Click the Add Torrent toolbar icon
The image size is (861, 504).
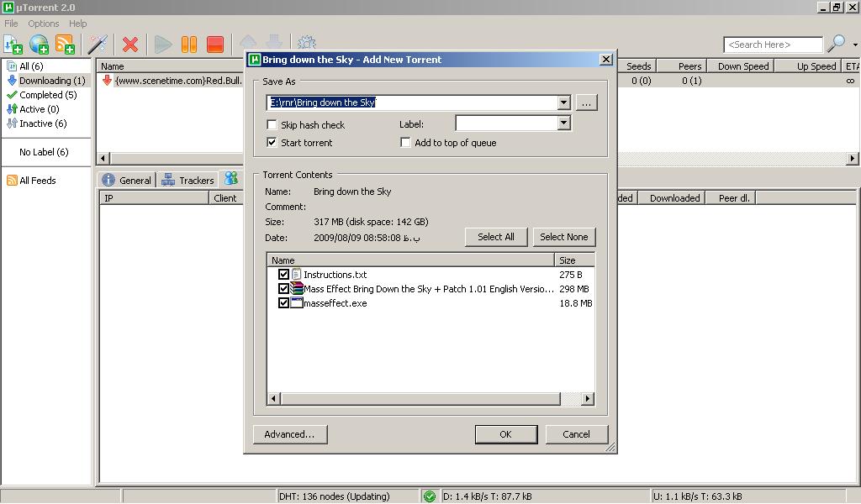click(x=13, y=45)
